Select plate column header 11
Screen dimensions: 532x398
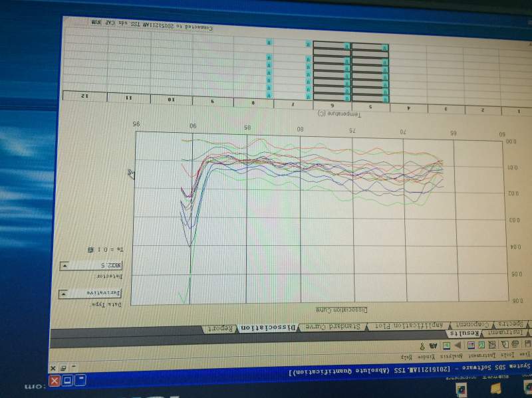[x=128, y=97]
